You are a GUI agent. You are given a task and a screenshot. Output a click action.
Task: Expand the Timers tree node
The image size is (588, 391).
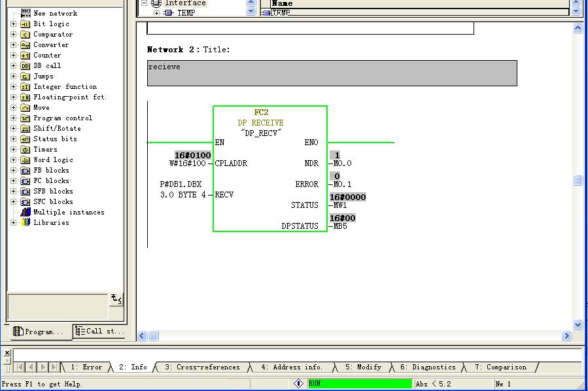pos(14,150)
